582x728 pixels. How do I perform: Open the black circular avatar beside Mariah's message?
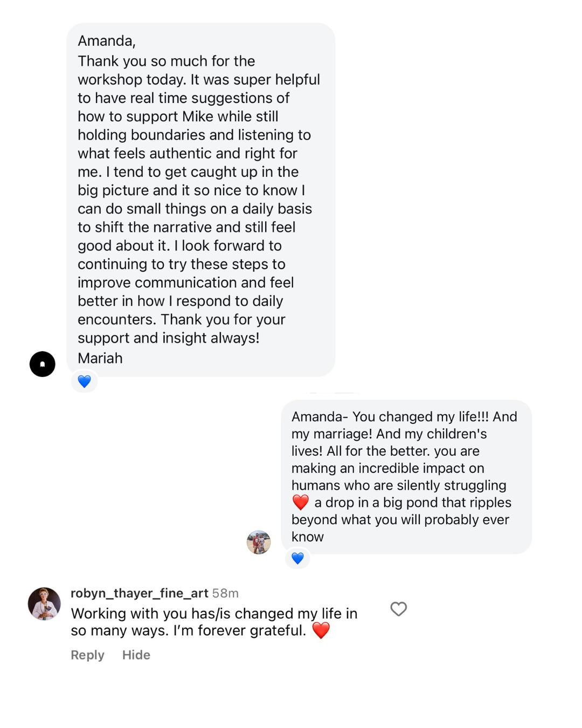(x=43, y=364)
